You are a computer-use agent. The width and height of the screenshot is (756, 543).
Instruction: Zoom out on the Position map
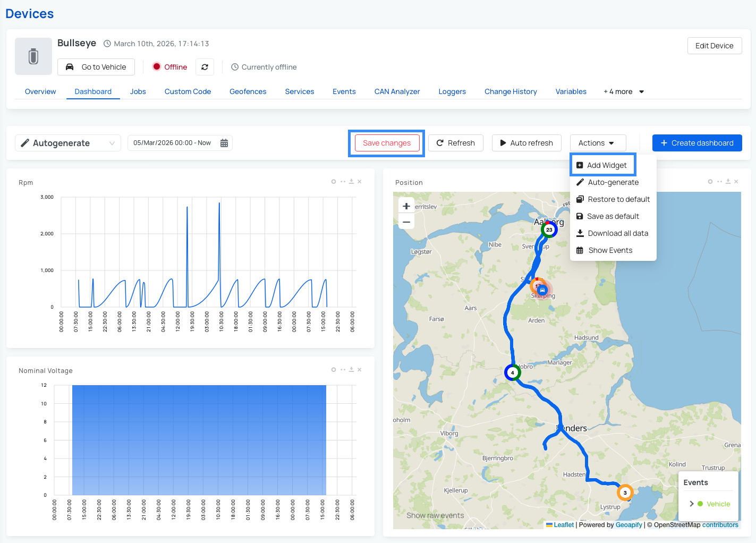[406, 222]
